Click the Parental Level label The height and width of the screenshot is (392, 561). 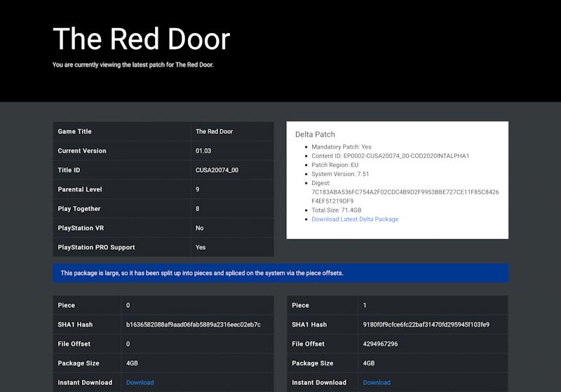click(80, 189)
